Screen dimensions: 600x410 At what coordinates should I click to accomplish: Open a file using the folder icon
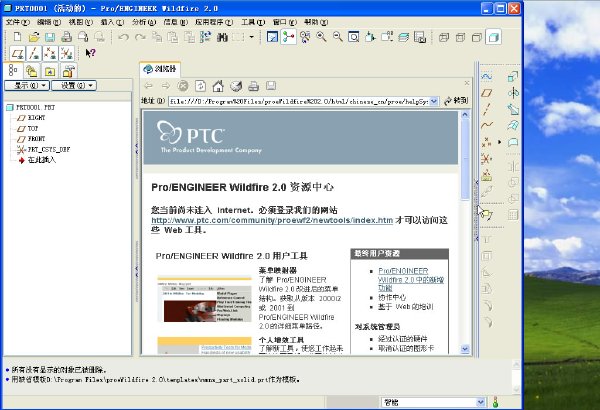click(x=34, y=37)
